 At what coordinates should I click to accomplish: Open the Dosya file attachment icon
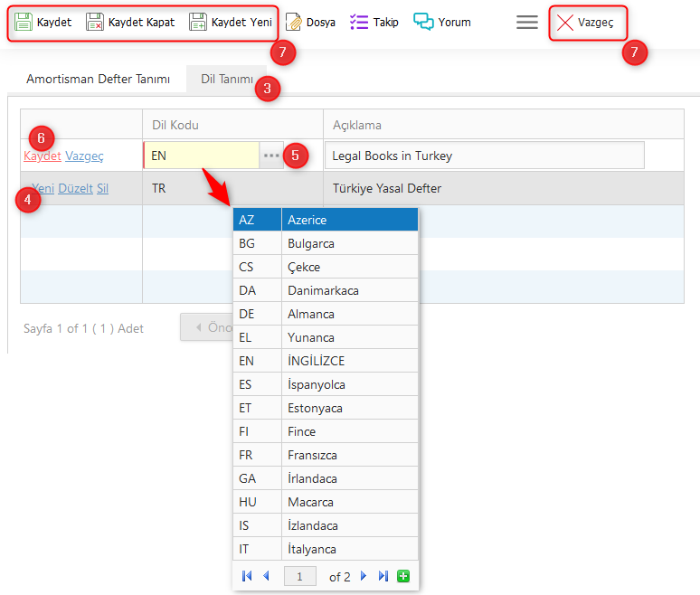[x=294, y=22]
